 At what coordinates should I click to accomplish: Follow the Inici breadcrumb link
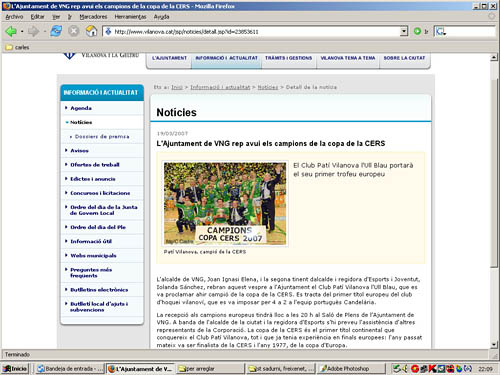click(x=177, y=87)
